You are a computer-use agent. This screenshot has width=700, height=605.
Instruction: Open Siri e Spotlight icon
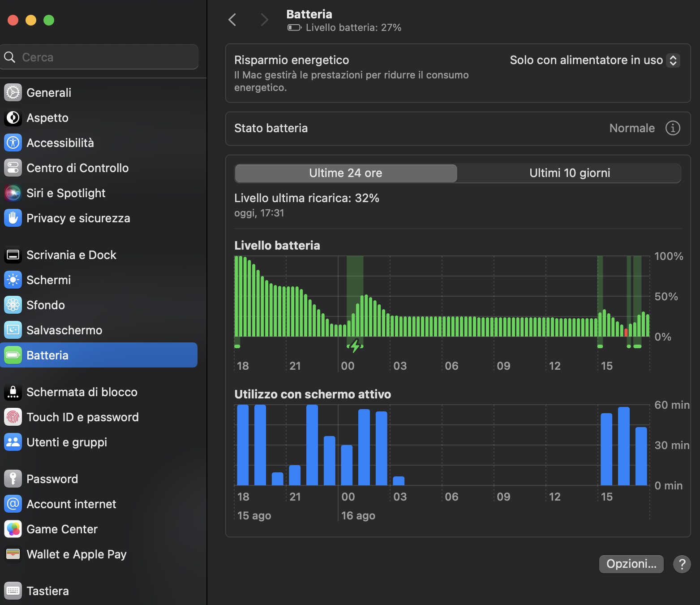[13, 193]
